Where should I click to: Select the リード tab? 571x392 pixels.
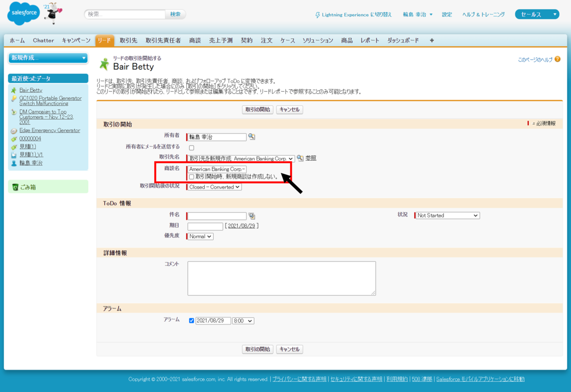105,40
